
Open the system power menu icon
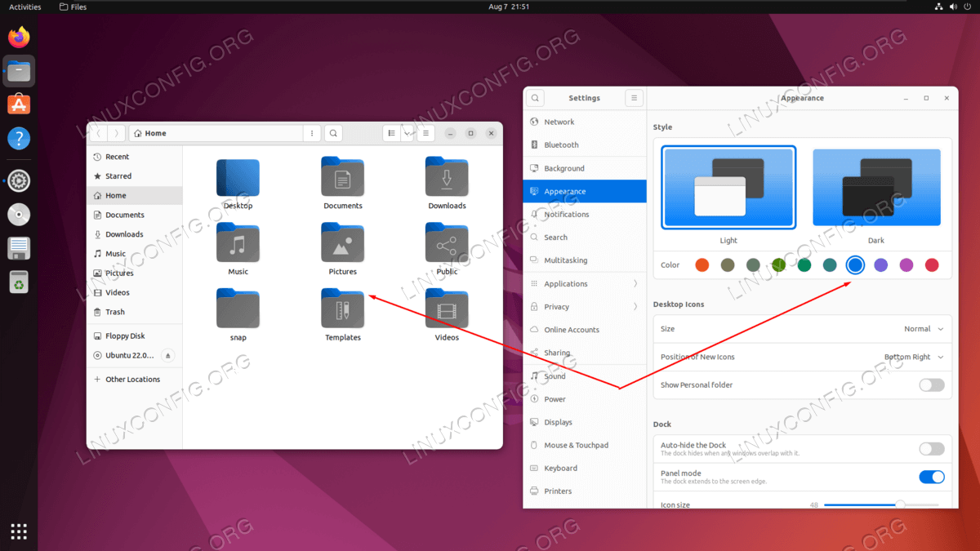pos(968,7)
